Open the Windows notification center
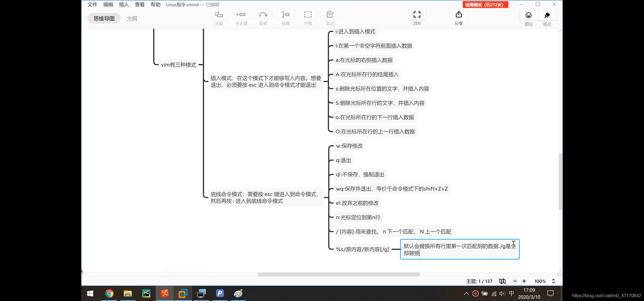Image resolution: width=644 pixels, height=301 pixels. click(550, 293)
